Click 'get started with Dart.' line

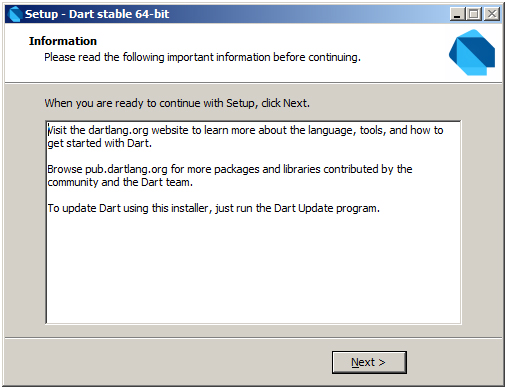tap(100, 143)
